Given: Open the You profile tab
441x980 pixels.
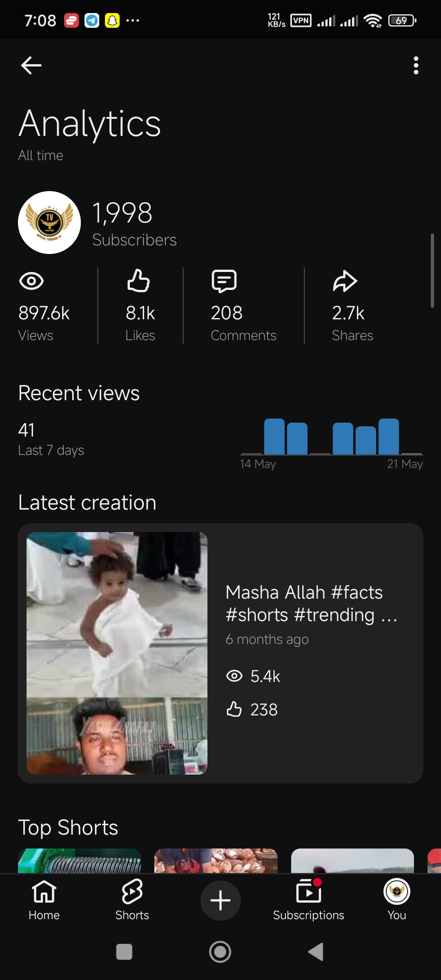Looking at the screenshot, I should coord(397,900).
